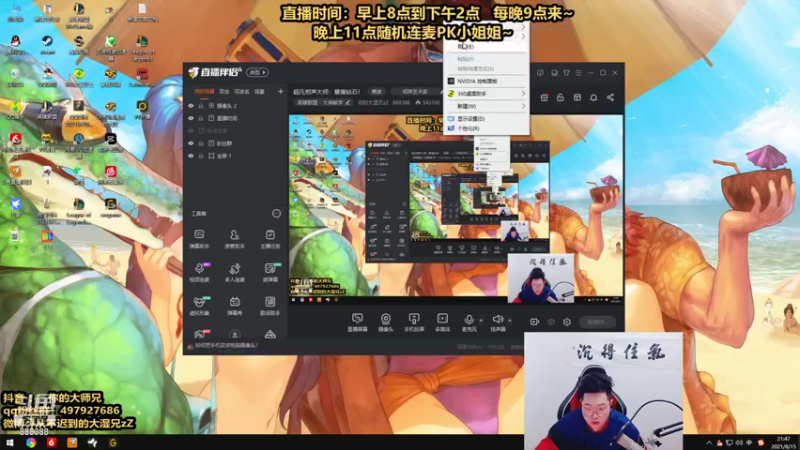This screenshot has width=800, height=450.
Task: Add a new scene with plus button
Action: click(280, 92)
